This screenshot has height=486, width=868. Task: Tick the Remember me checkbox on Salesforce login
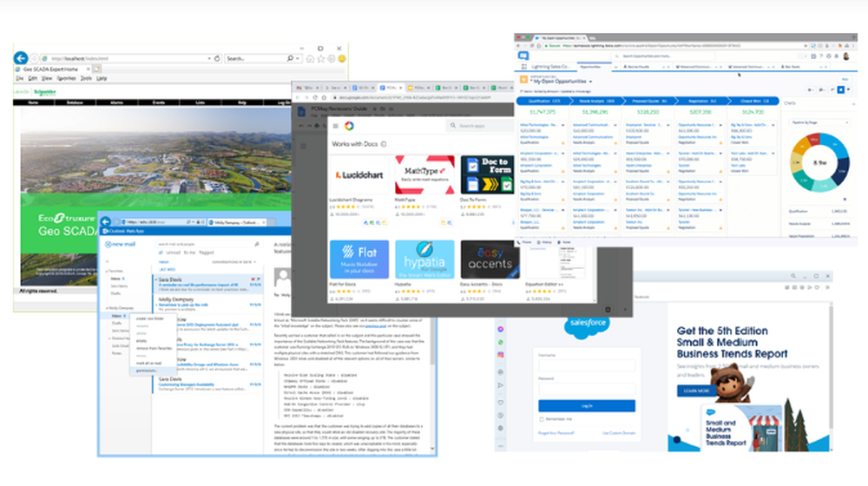click(x=542, y=419)
